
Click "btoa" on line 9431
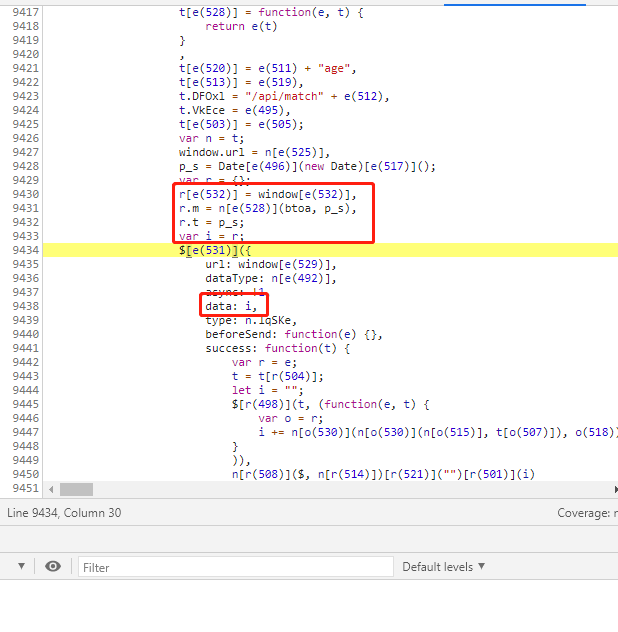[297, 209]
